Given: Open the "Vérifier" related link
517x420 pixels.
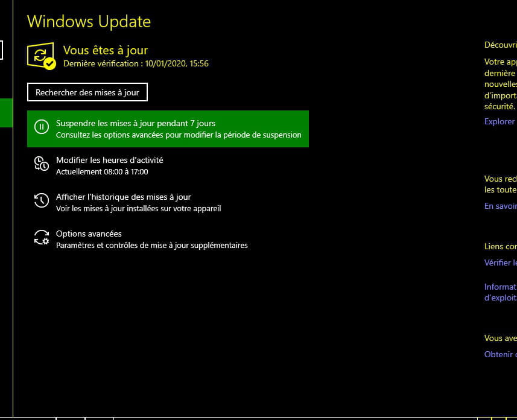Looking at the screenshot, I should pos(500,262).
